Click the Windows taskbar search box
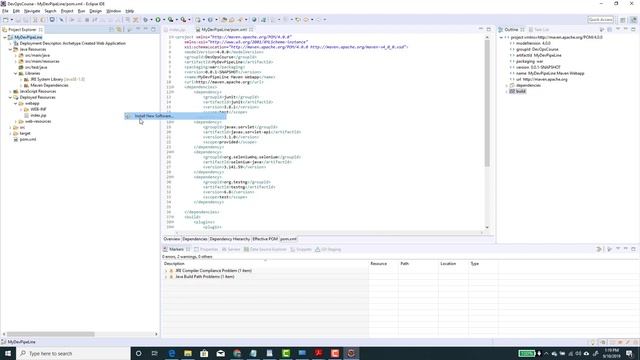640x360 pixels. 73,353
